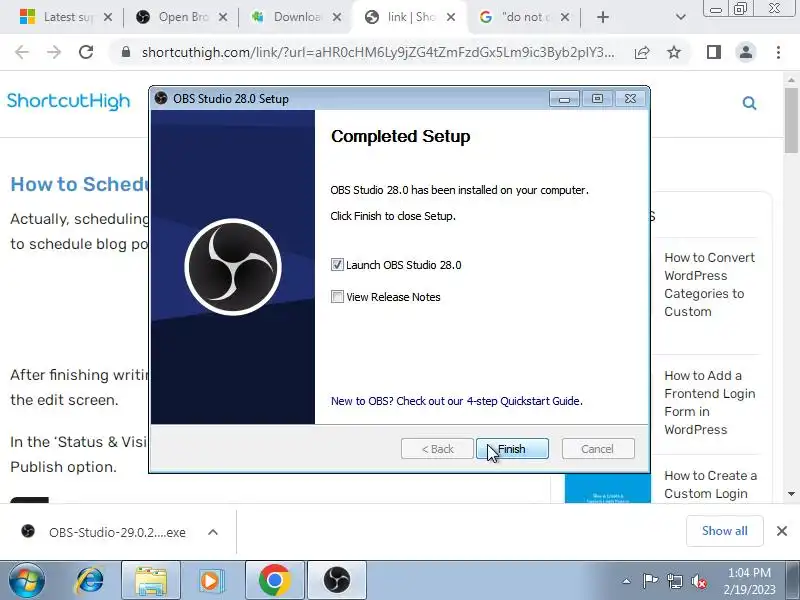The height and width of the screenshot is (600, 800).
Task: Click the scrollbar down arrow
Action: [x=791, y=494]
